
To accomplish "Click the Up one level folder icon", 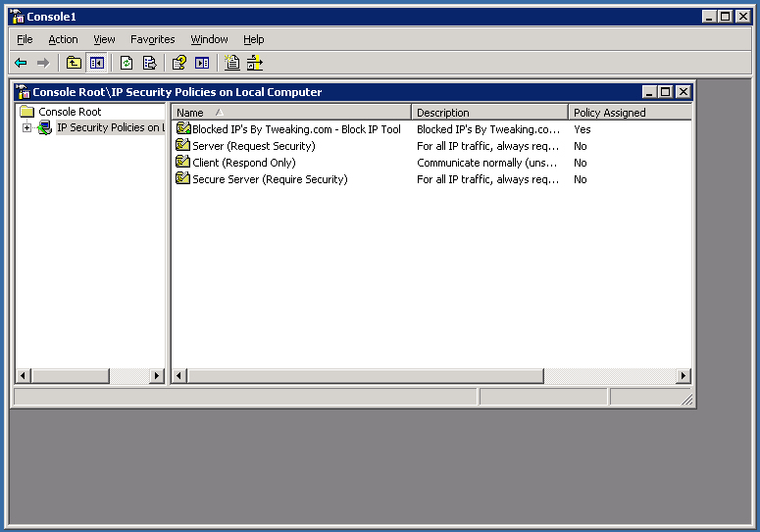I will tap(74, 63).
